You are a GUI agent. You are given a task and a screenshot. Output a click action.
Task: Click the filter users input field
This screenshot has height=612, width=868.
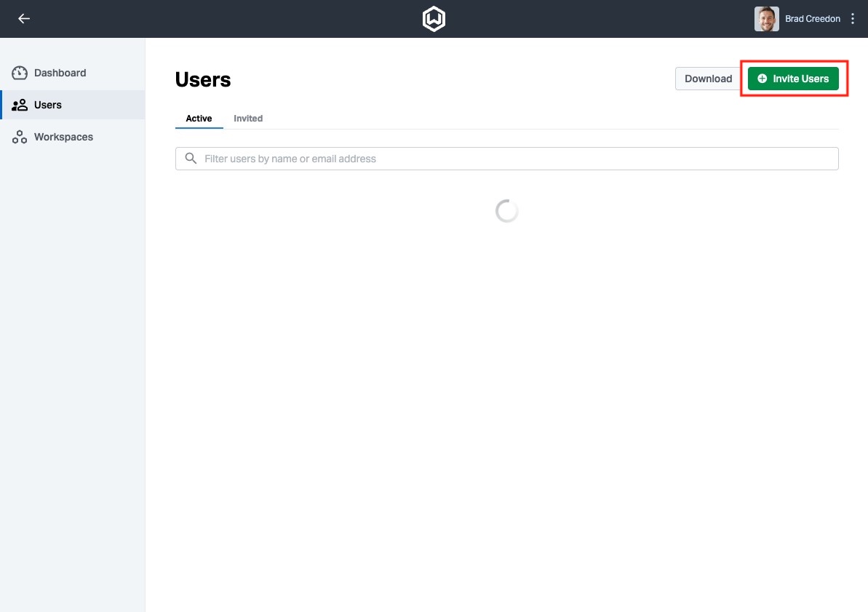pyautogui.click(x=437, y=158)
